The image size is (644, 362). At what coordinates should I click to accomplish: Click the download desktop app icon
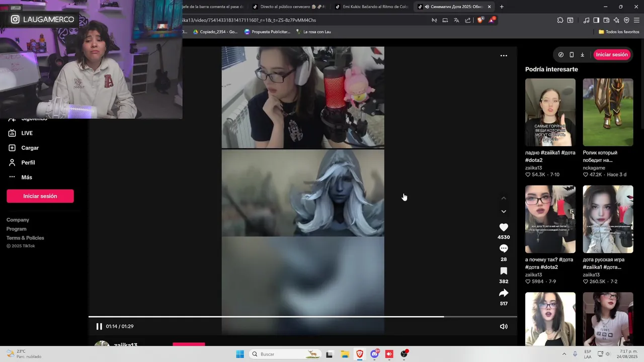pos(583,54)
